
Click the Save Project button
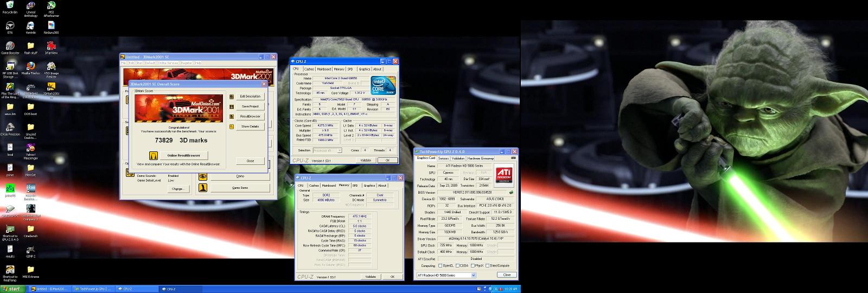pos(250,106)
